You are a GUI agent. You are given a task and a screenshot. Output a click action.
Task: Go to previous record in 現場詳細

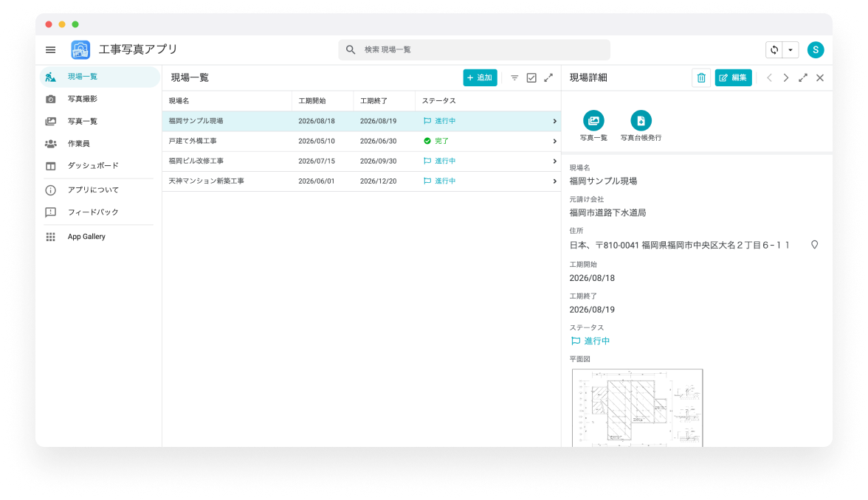[769, 78]
